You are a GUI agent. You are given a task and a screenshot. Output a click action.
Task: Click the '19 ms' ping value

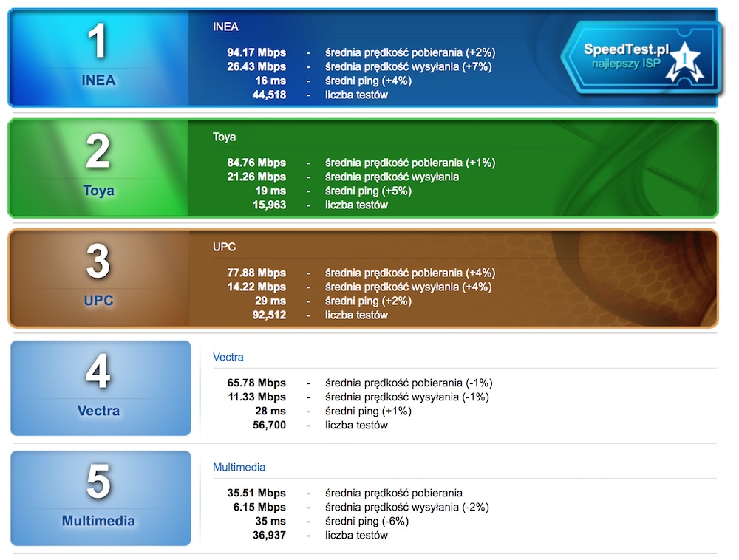tap(270, 191)
